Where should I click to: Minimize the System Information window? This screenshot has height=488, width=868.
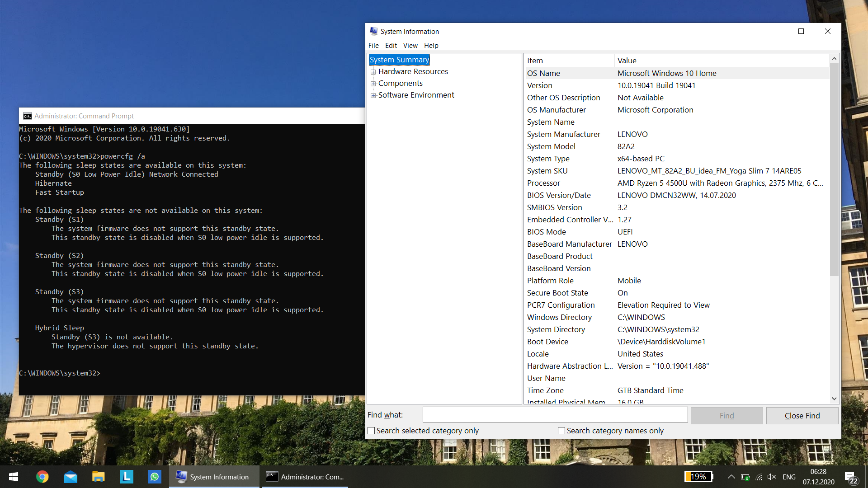[x=774, y=31]
